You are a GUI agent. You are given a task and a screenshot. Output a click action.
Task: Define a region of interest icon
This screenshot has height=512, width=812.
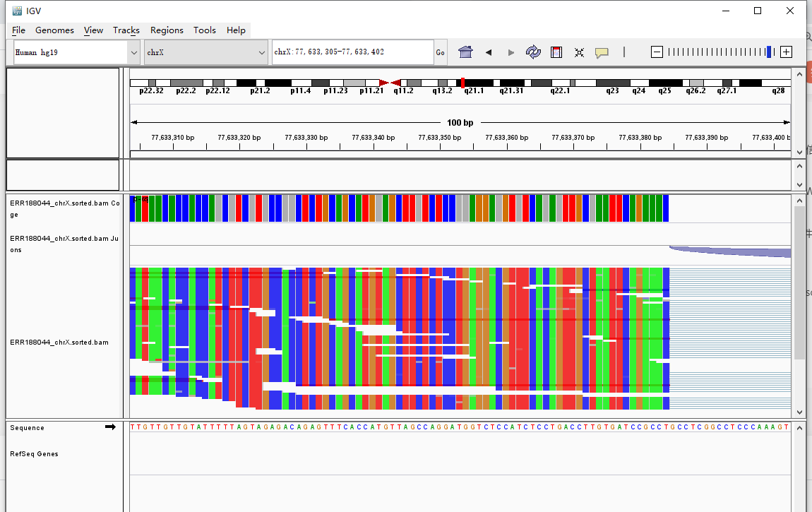(556, 52)
